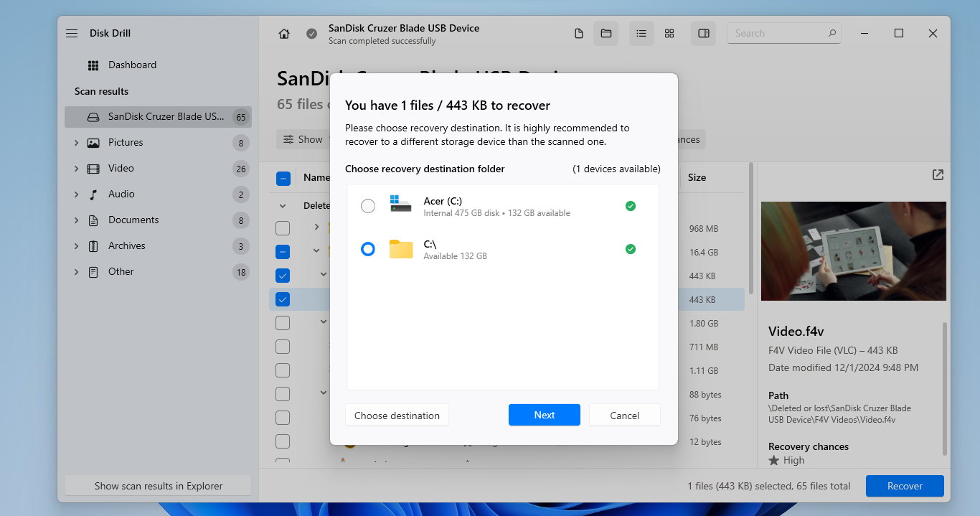Click the Acer drive icon
Viewport: 980px width, 516px height.
pyautogui.click(x=400, y=203)
